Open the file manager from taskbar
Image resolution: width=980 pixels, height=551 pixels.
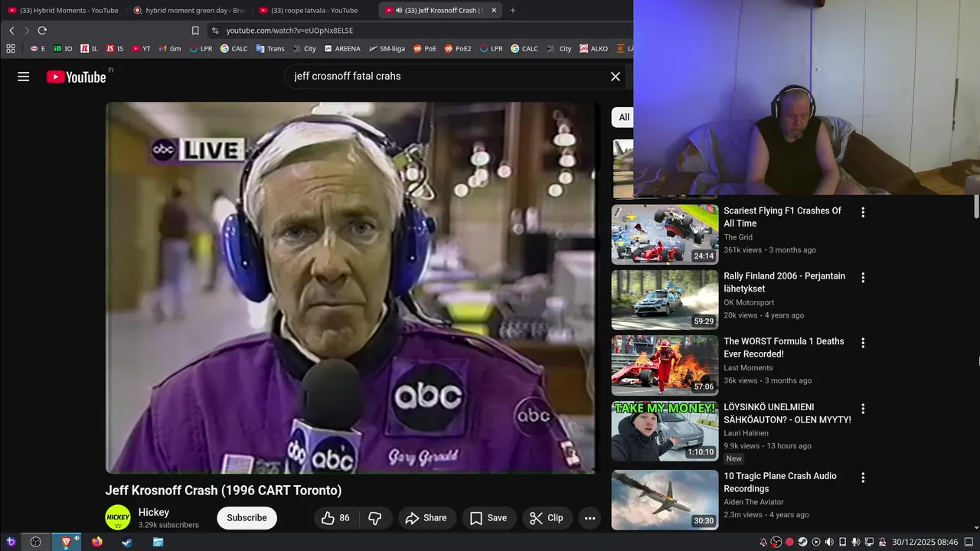coord(158,542)
